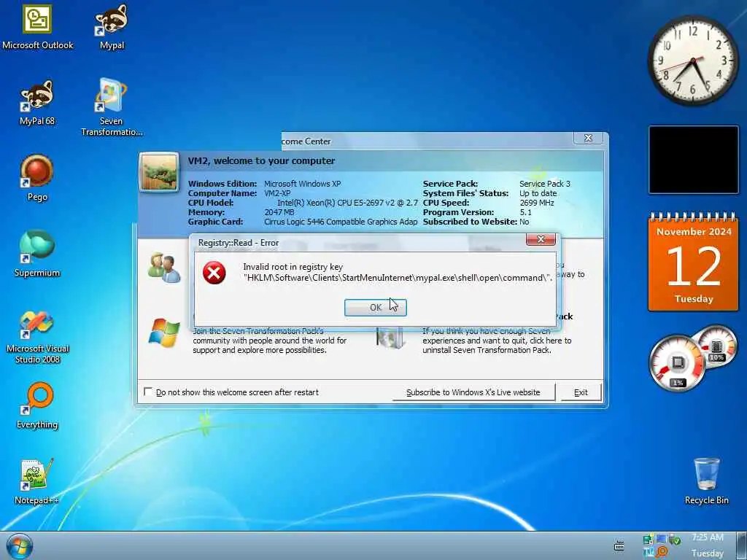Image resolution: width=747 pixels, height=560 pixels.
Task: Check Do not show this welcome screen
Action: click(148, 392)
